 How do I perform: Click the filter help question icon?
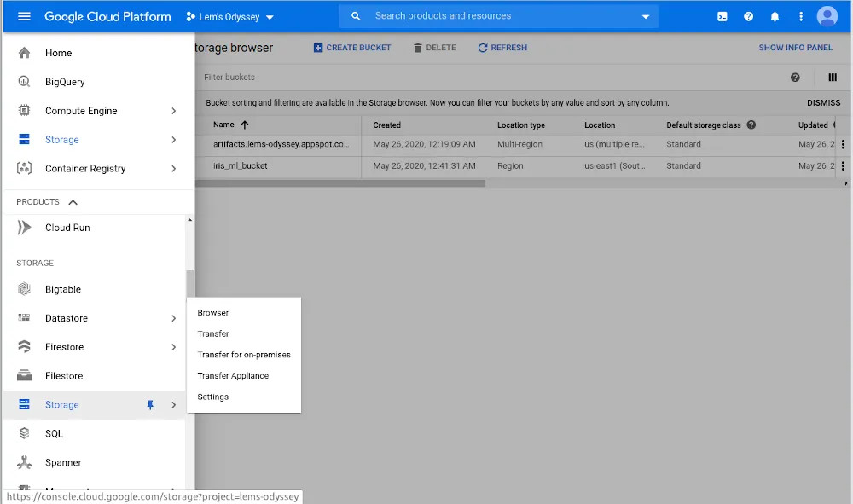click(795, 78)
